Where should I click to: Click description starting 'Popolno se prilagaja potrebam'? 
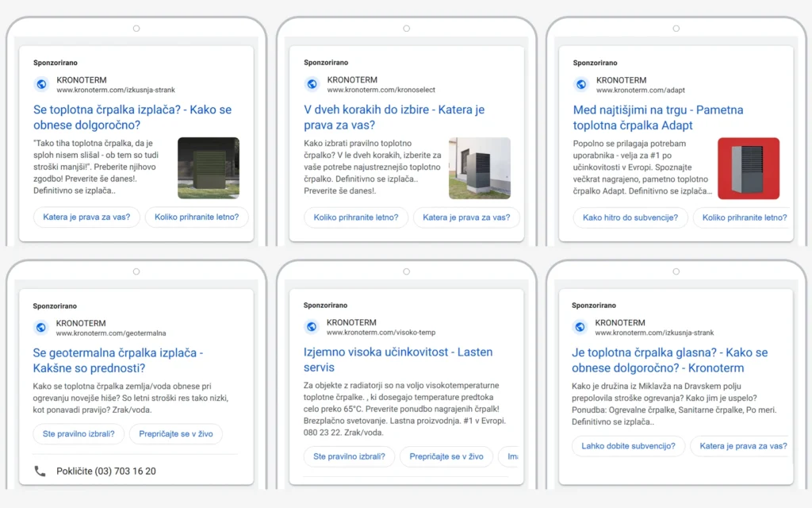(642, 167)
